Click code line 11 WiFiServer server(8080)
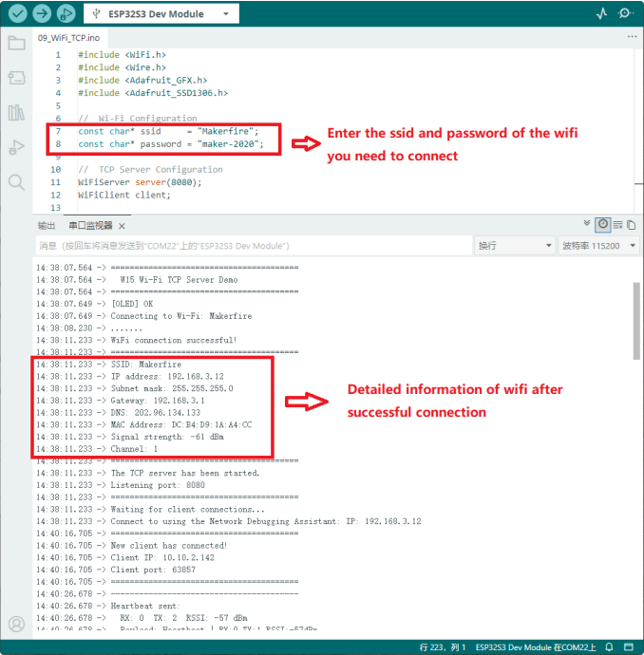This screenshot has width=644, height=655. point(140,182)
